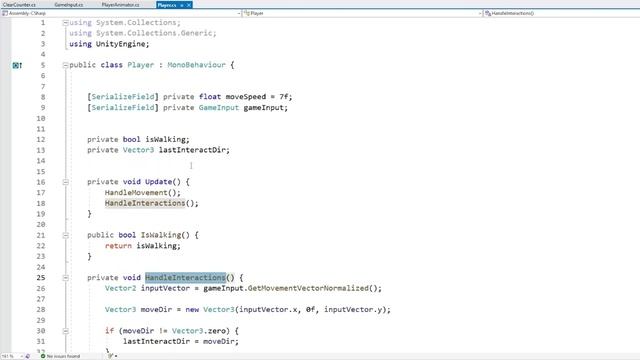
Task: Click the No issues found status indicator
Action: point(60,356)
